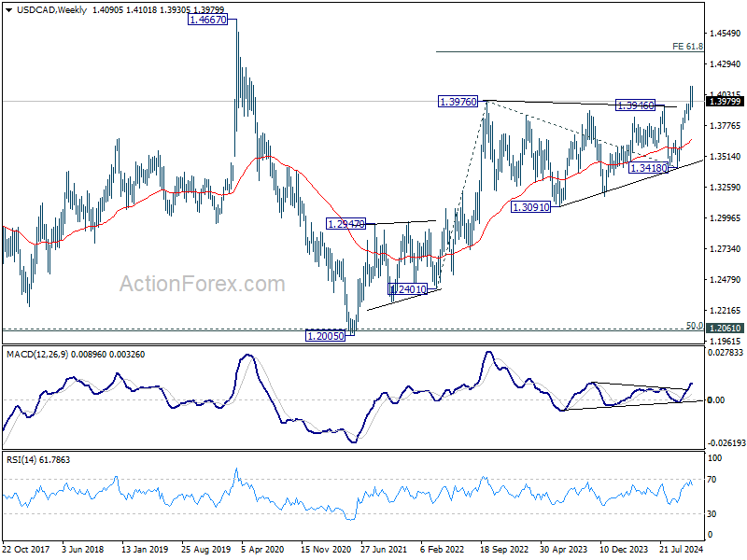Click the 1.39460 price label

coord(636,105)
